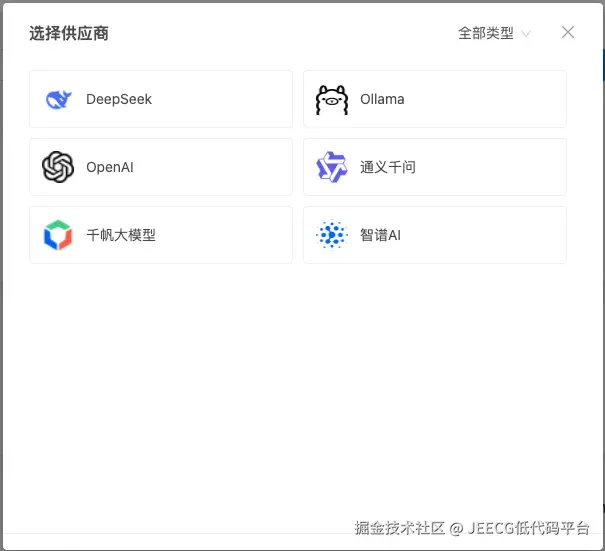The height and width of the screenshot is (551, 605).
Task: Expand the chevron next to 全部类型
Action: point(526,34)
